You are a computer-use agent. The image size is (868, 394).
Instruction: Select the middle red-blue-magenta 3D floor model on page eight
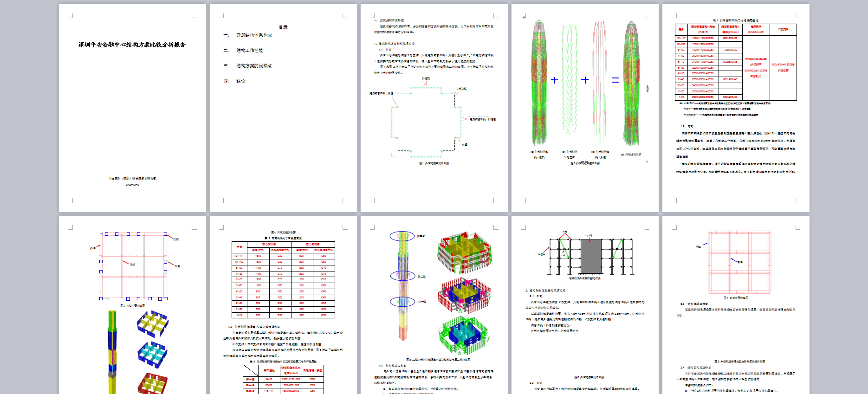[x=464, y=296]
